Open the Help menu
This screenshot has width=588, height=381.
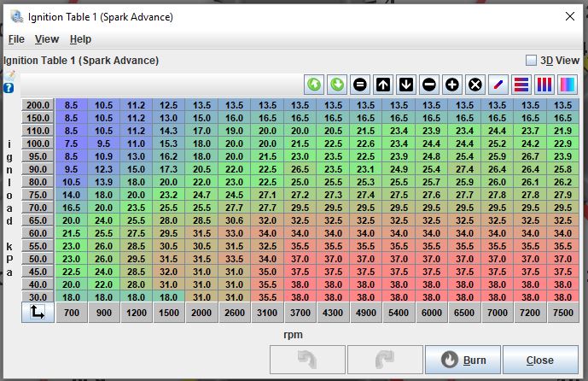[x=80, y=39]
